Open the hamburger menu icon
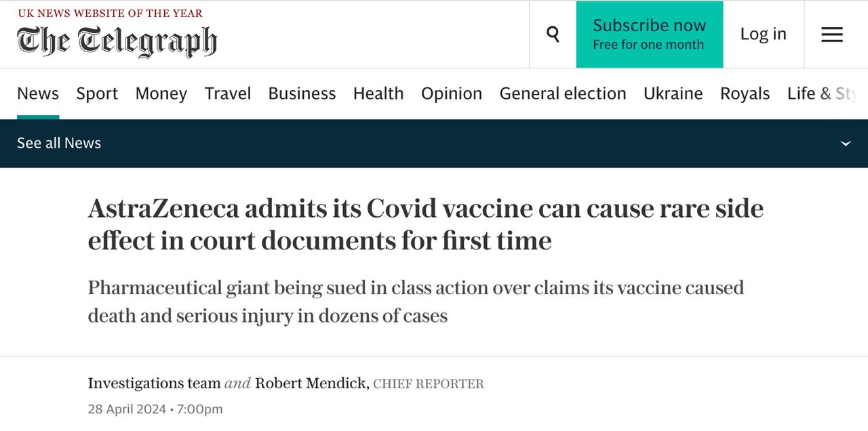This screenshot has height=431, width=868. tap(832, 35)
